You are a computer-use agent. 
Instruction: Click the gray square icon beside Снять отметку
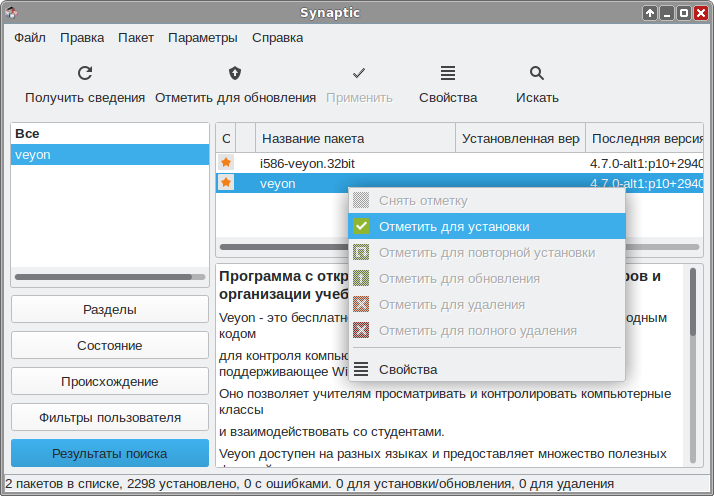361,200
